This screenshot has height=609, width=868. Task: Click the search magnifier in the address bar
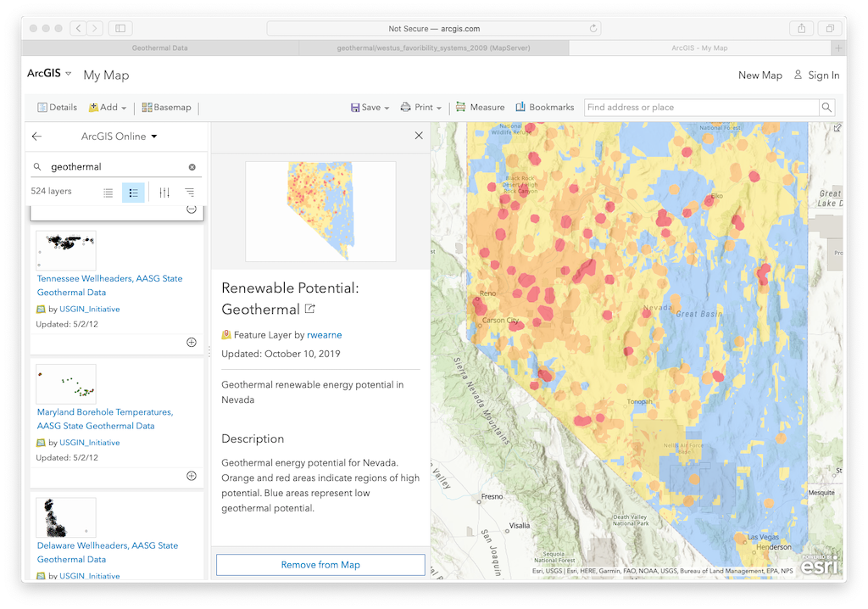(x=826, y=107)
